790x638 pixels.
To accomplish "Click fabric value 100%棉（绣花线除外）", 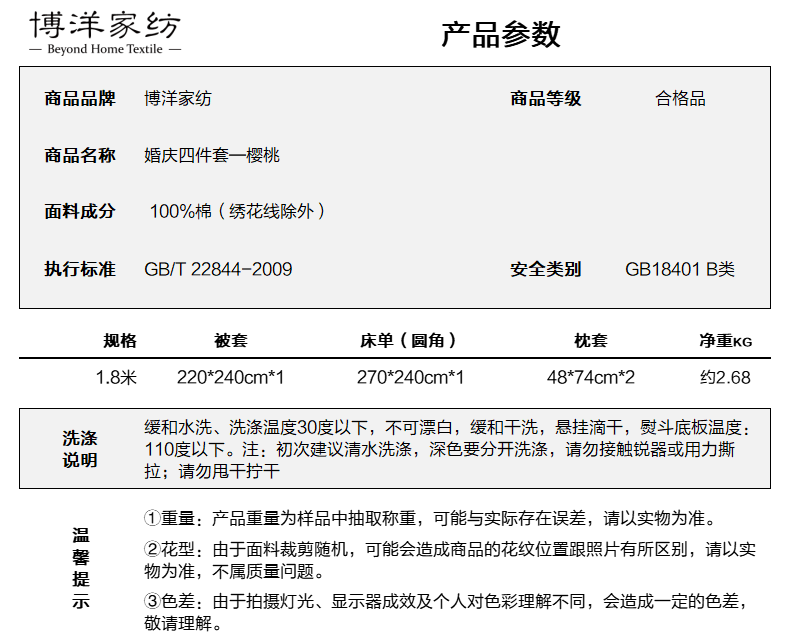I will [x=237, y=211].
